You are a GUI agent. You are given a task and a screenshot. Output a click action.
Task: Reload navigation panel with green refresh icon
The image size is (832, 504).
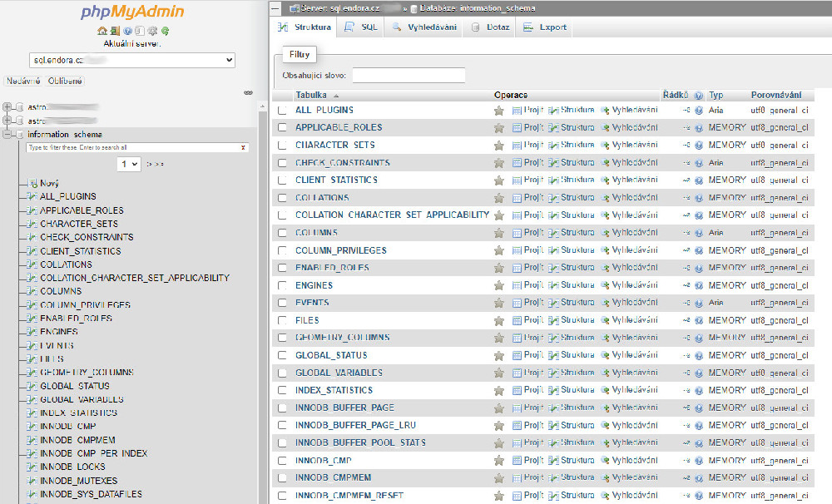[x=166, y=31]
